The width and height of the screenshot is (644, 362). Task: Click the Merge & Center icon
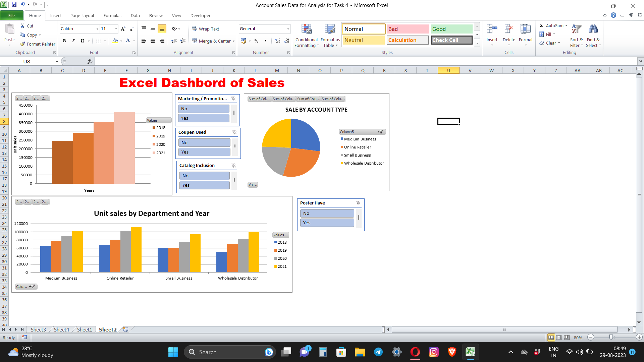[195, 41]
